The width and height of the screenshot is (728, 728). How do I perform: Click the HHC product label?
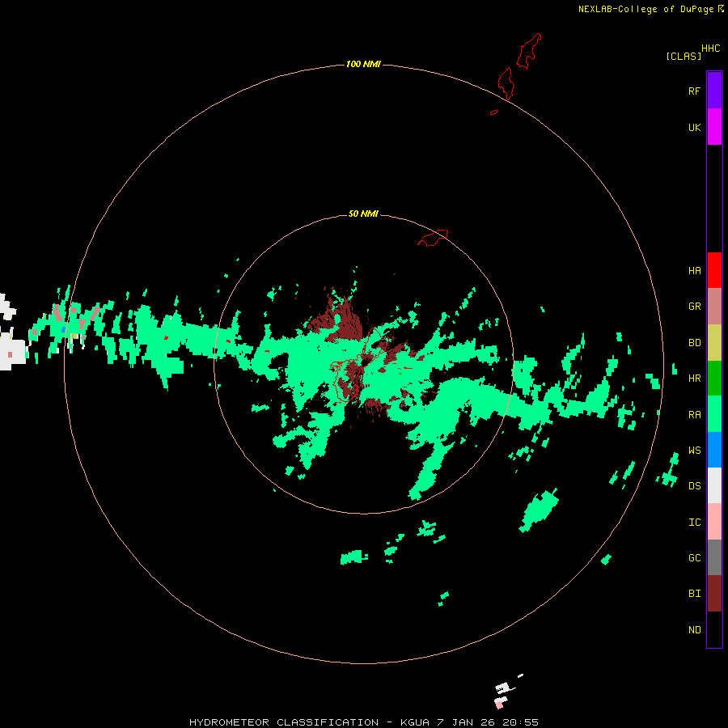(711, 49)
